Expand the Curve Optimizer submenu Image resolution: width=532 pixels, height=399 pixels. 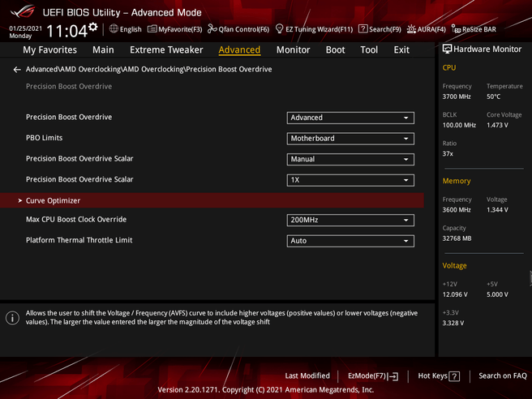click(x=212, y=200)
